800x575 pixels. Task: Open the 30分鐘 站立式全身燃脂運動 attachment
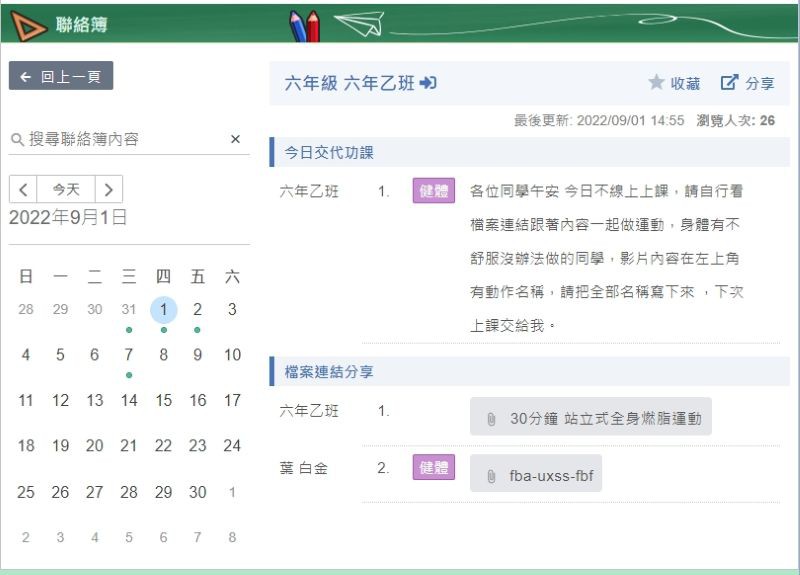coord(591,418)
